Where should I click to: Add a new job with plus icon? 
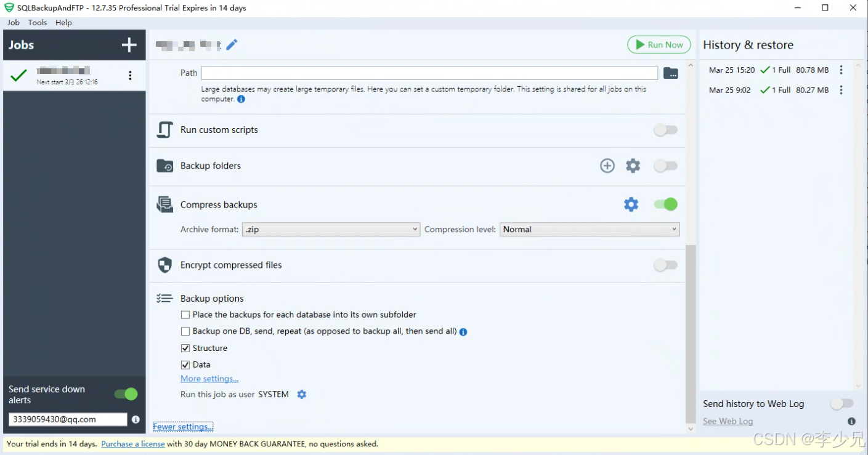(x=129, y=45)
